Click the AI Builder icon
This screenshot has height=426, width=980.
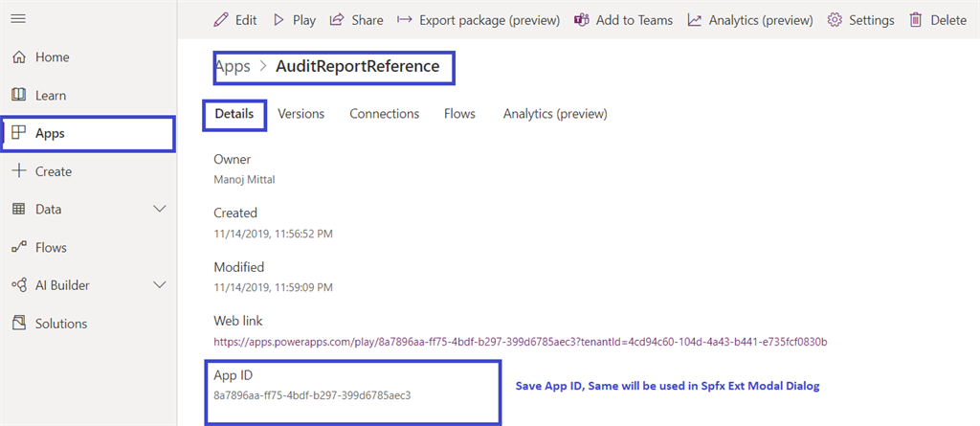click(19, 285)
